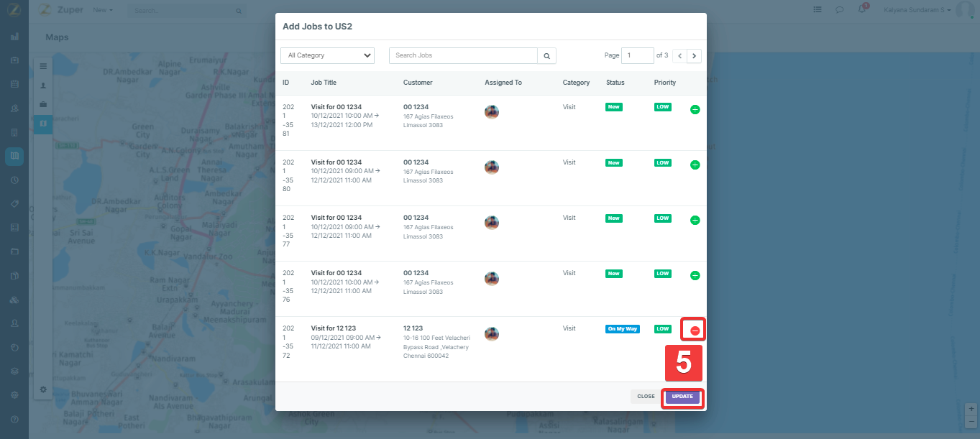Zoom out the map with minus button

[972, 421]
